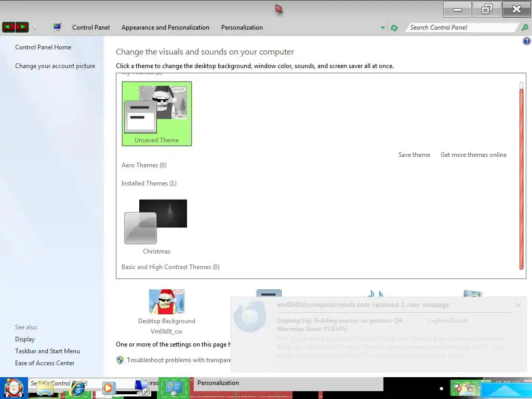The height and width of the screenshot is (399, 532).
Task: Click the Aero Themes (0) group header
Action: pos(144,165)
